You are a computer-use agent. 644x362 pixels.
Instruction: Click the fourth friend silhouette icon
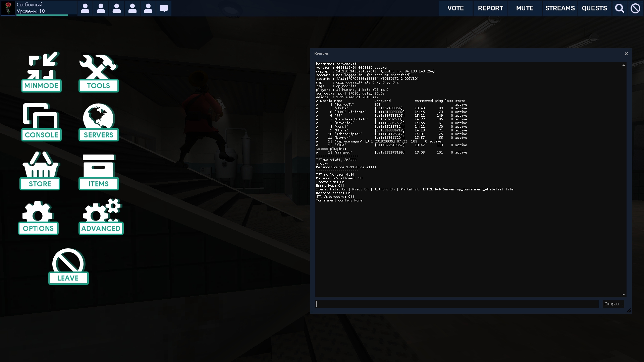click(132, 8)
